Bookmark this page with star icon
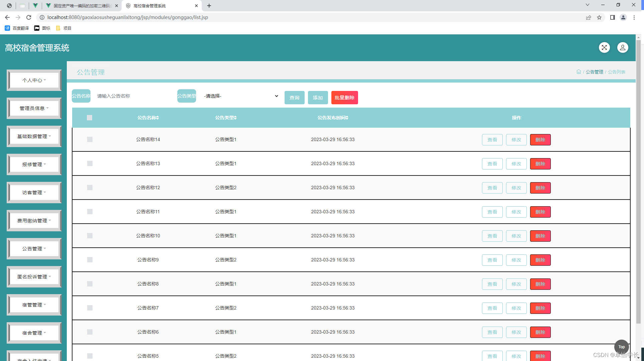644x361 pixels. coord(599,17)
